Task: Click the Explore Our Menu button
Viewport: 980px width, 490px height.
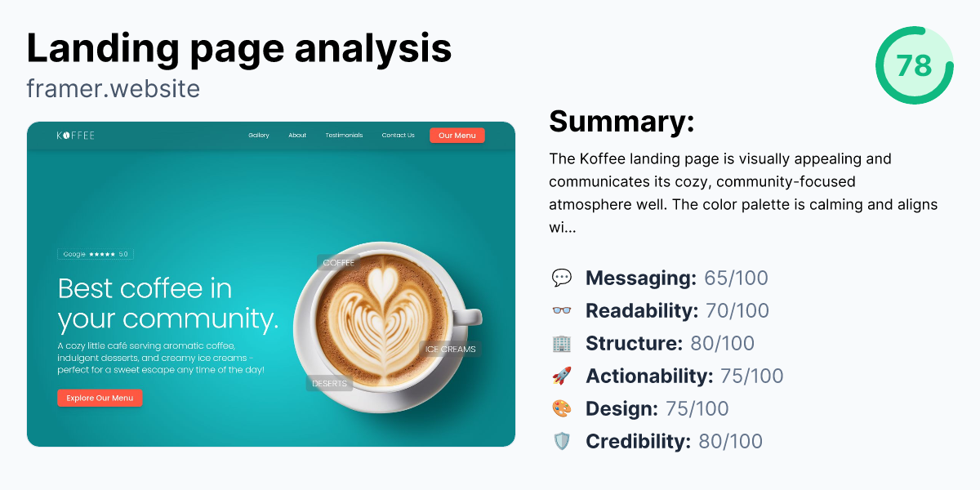Action: (x=100, y=398)
